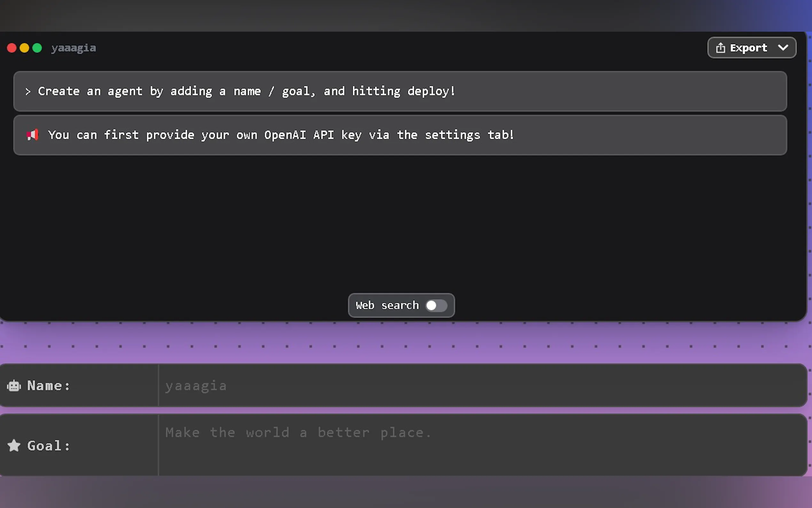The width and height of the screenshot is (812, 508).
Task: Click the Web search label
Action: (x=387, y=306)
